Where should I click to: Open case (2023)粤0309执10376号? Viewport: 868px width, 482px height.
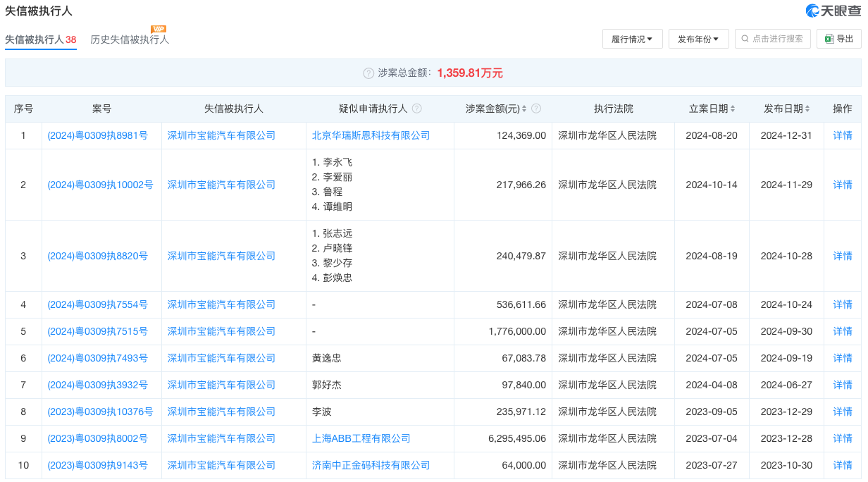click(x=100, y=412)
